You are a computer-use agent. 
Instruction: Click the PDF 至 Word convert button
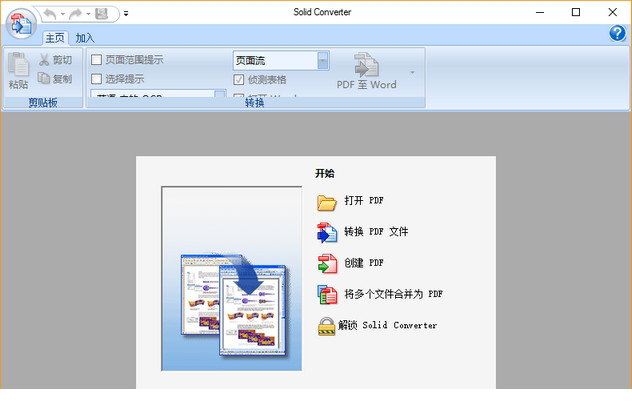[366, 71]
